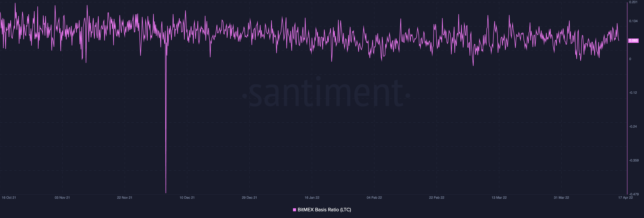Click the pink legend square for BitMEX Basis Ratio

tap(294, 210)
